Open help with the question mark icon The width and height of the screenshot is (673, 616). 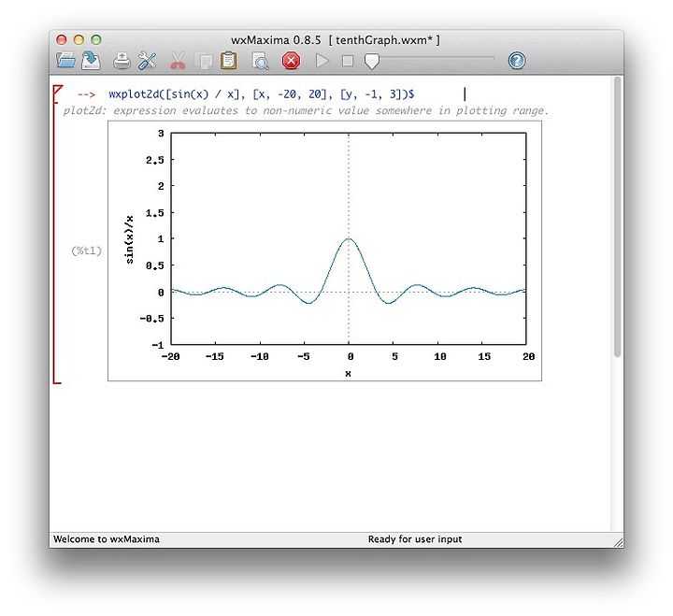pos(517,61)
